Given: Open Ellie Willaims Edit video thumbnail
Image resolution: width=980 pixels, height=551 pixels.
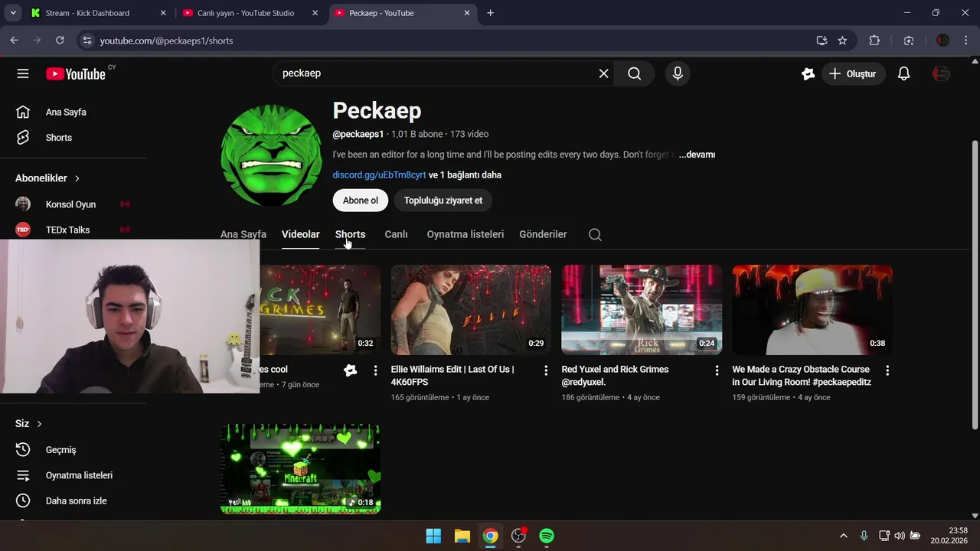Looking at the screenshot, I should click(471, 309).
